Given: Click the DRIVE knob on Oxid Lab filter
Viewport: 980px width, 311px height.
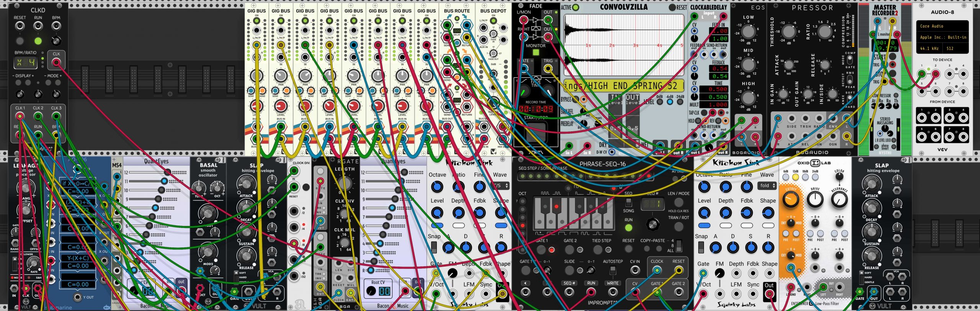Looking at the screenshot, I should (815, 199).
